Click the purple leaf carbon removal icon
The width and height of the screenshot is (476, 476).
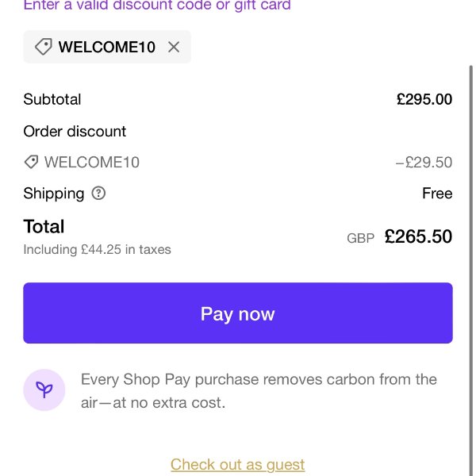point(44,390)
